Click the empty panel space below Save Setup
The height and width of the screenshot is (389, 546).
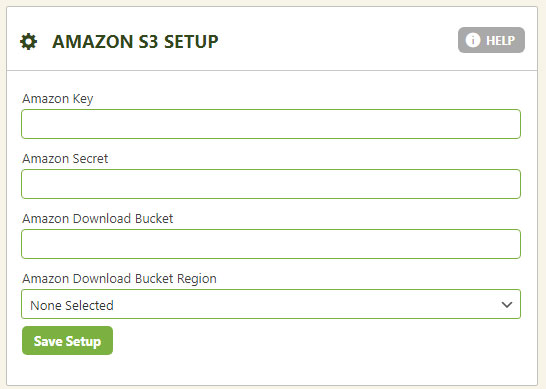pos(272,370)
